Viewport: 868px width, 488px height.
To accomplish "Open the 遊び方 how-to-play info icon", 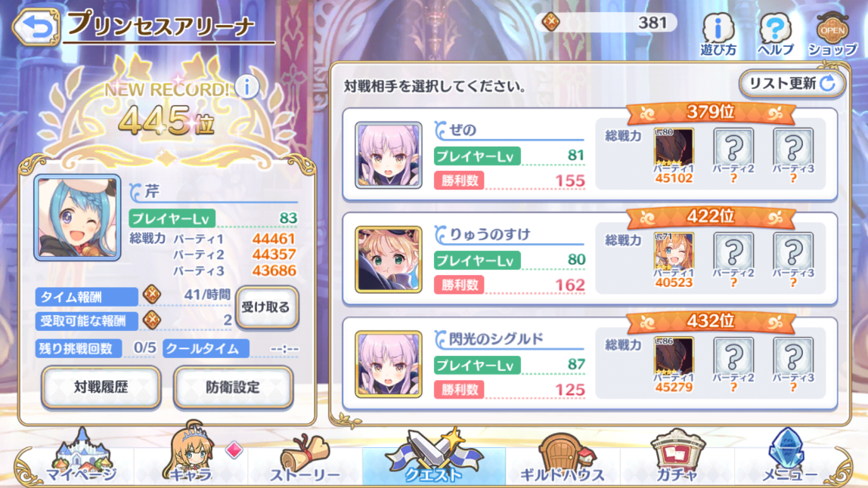I will tap(718, 34).
